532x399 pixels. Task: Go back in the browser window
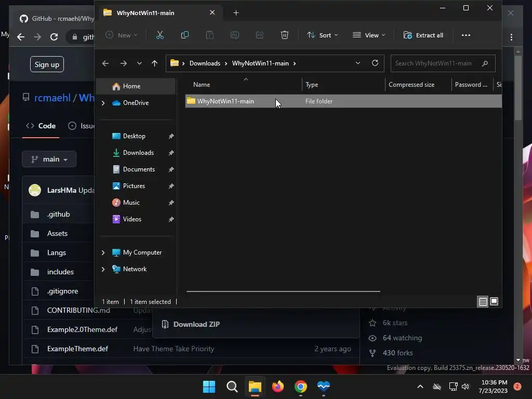click(21, 37)
